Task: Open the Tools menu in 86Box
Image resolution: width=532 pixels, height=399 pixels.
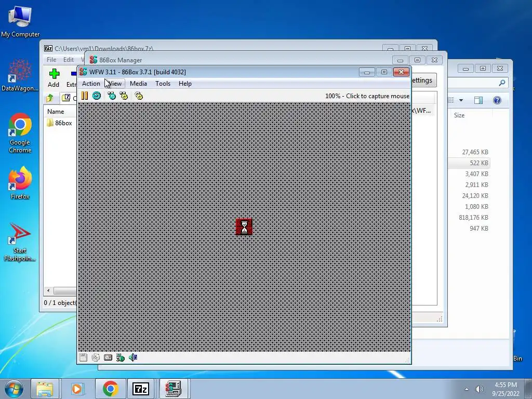Action: coord(163,84)
